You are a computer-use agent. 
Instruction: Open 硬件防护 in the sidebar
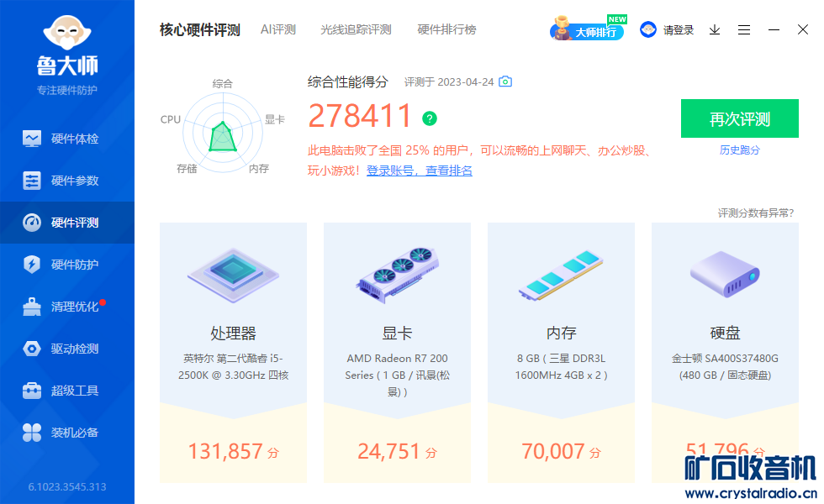click(67, 265)
